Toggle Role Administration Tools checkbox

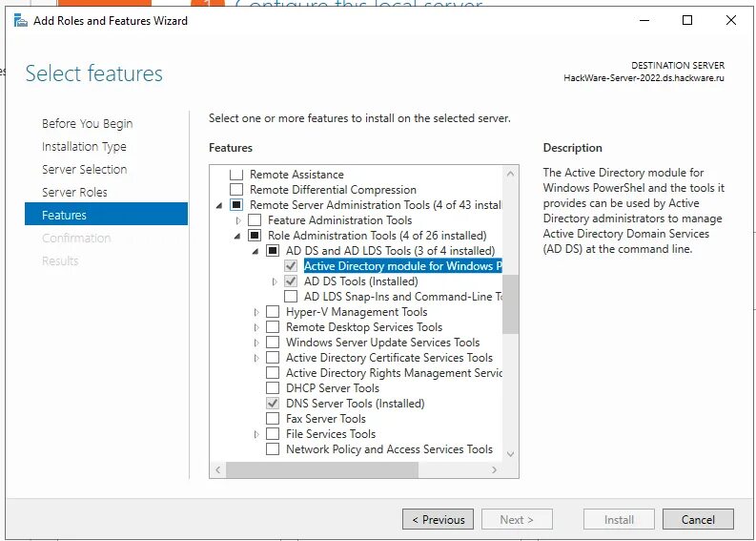coord(255,236)
